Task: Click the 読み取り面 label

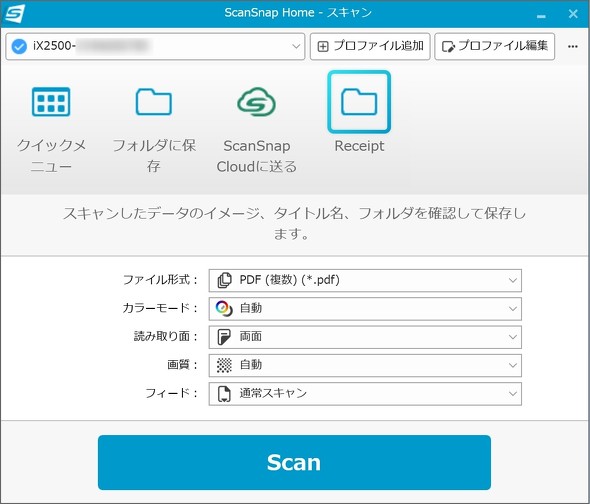Action: pyautogui.click(x=166, y=336)
